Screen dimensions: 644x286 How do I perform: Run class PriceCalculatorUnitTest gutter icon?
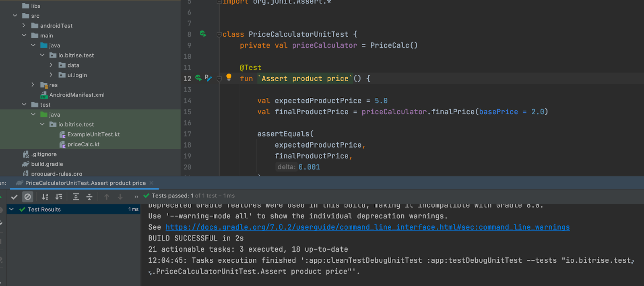click(203, 34)
